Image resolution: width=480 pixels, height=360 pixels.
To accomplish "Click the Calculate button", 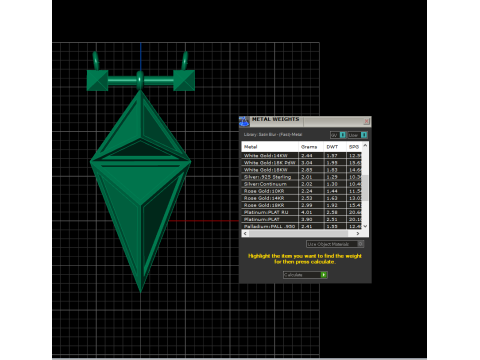I will pyautogui.click(x=305, y=275).
